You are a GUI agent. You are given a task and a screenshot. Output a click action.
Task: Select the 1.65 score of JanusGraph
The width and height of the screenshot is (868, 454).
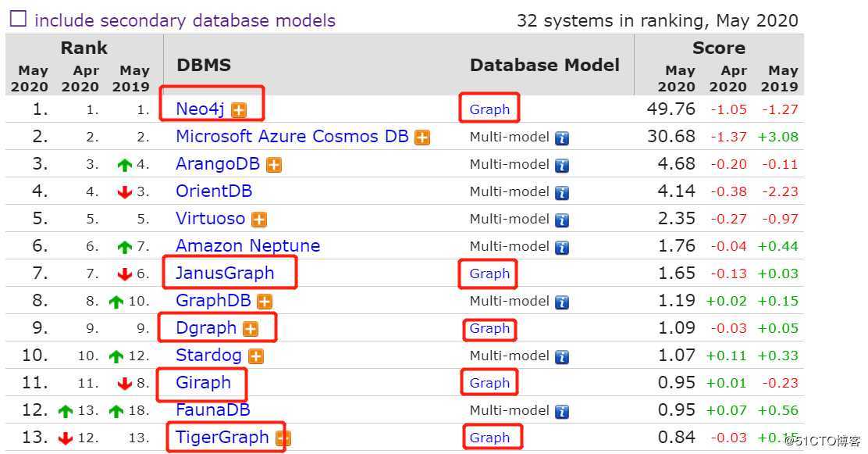click(676, 273)
